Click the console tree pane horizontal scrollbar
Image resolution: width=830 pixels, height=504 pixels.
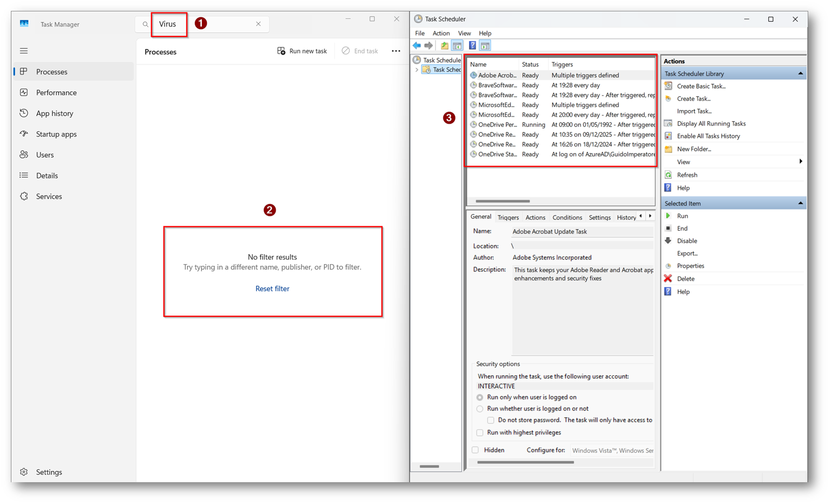click(x=429, y=467)
